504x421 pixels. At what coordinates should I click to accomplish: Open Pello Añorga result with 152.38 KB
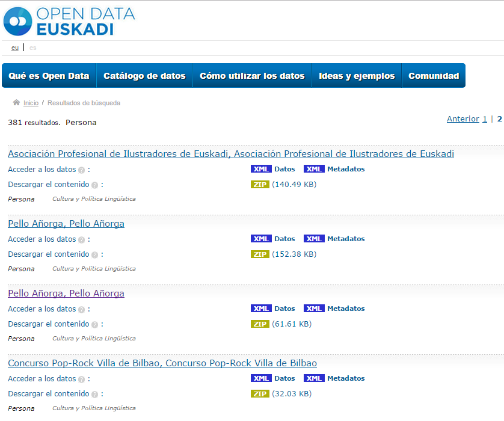(x=66, y=224)
